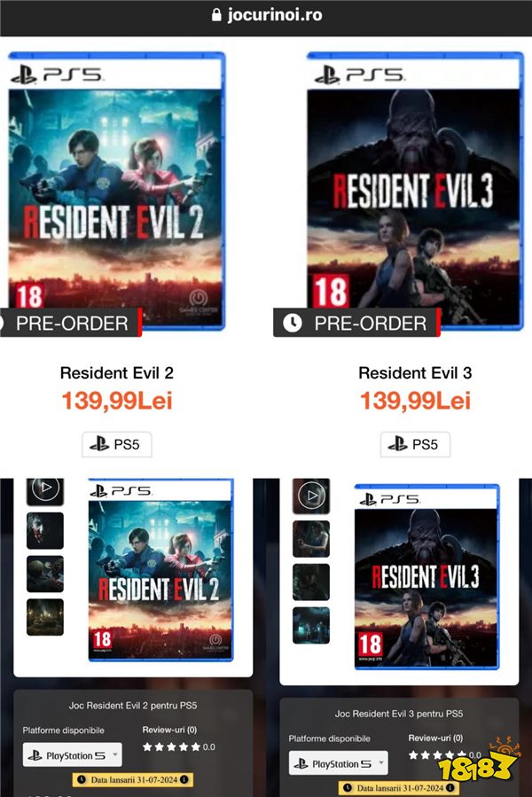Screen dimensions: 532x797
Task: Select the bottom blue-toned thumbnail in Resident Evil 3 gallery
Action: click(311, 625)
